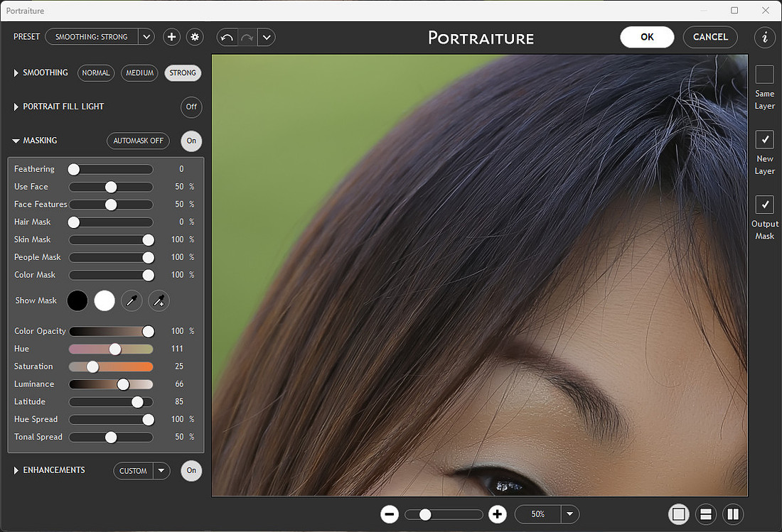Image resolution: width=782 pixels, height=532 pixels.
Task: Select the black Show Mask swatch
Action: 77,301
